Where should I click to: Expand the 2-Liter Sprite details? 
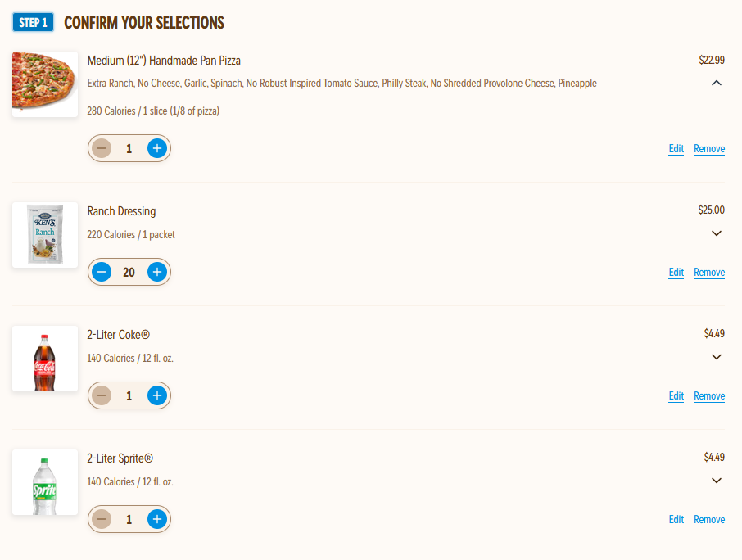[x=717, y=481]
